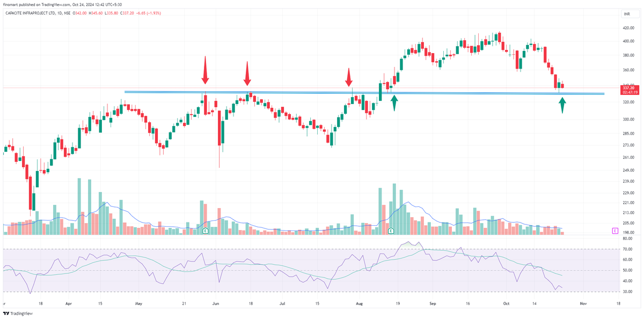Click the May label on the time axis

click(139, 303)
